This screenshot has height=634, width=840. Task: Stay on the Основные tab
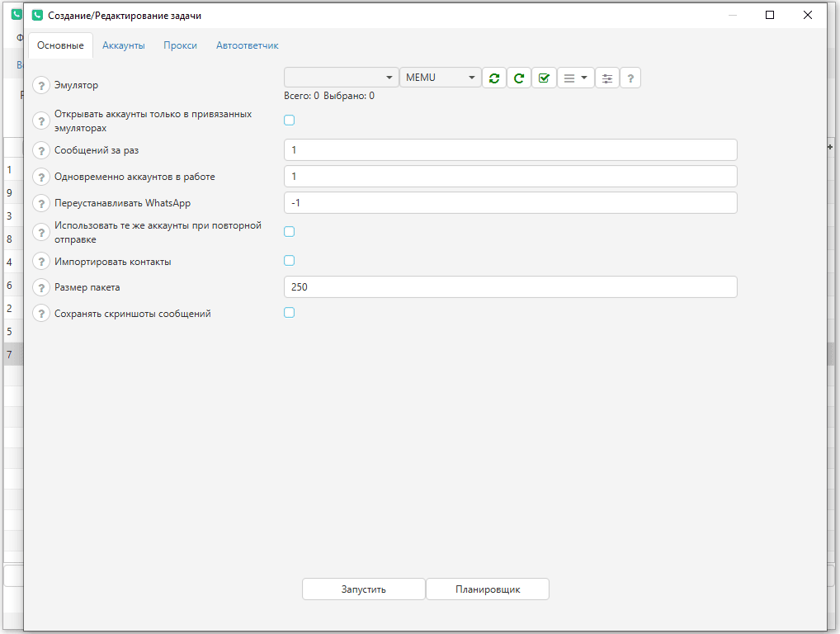pyautogui.click(x=60, y=45)
